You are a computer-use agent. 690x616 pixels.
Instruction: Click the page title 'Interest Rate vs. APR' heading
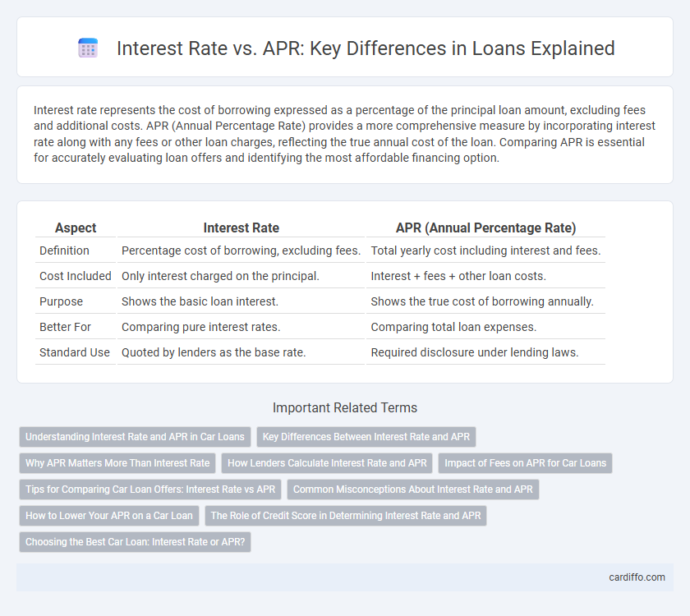tap(366, 48)
